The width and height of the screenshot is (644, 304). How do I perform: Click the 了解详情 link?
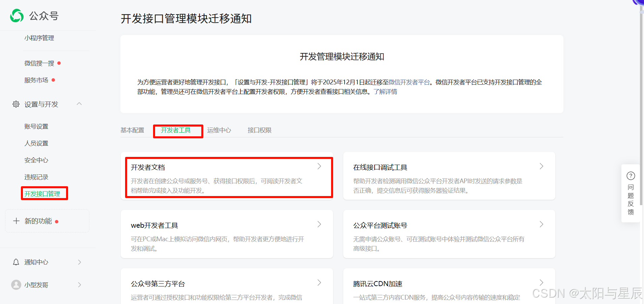tap(385, 92)
